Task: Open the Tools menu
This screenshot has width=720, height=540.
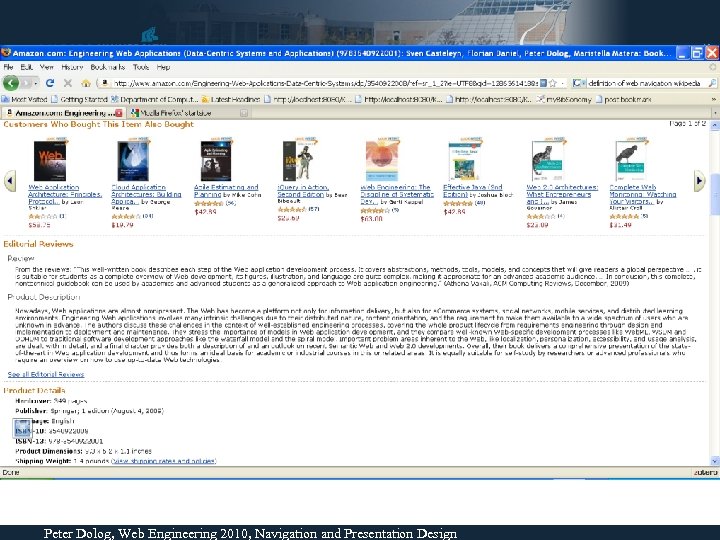Action: tap(141, 67)
